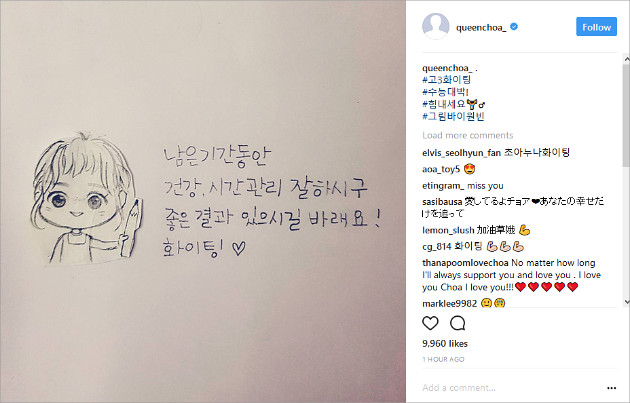Click the comment speech bubble icon
The width and height of the screenshot is (630, 403).
click(458, 323)
